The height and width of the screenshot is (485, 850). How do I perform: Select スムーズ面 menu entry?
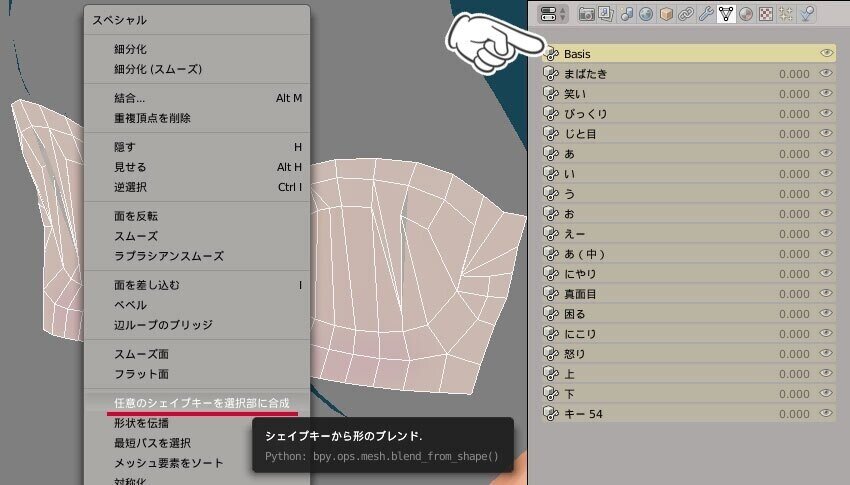(141, 354)
